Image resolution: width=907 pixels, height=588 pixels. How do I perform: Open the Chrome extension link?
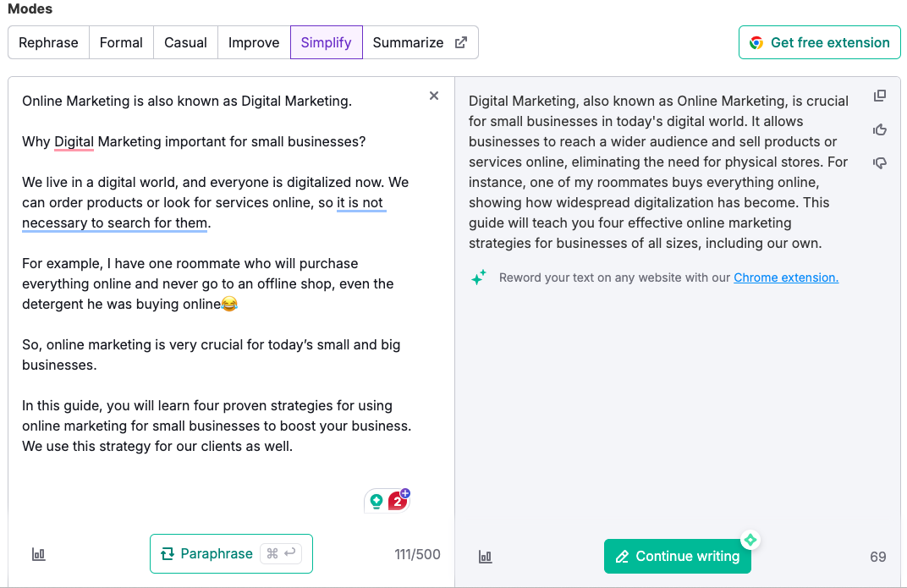tap(785, 277)
